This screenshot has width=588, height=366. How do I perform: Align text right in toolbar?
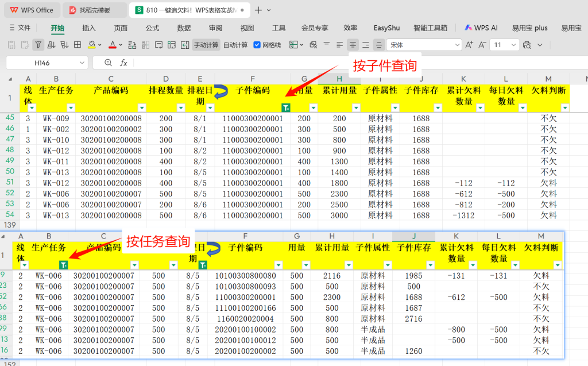[366, 45]
